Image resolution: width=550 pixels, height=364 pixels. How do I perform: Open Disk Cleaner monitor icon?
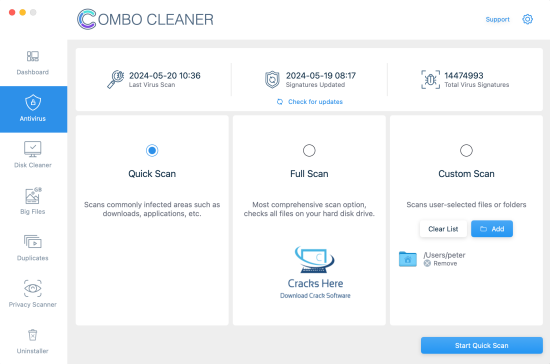(33, 149)
